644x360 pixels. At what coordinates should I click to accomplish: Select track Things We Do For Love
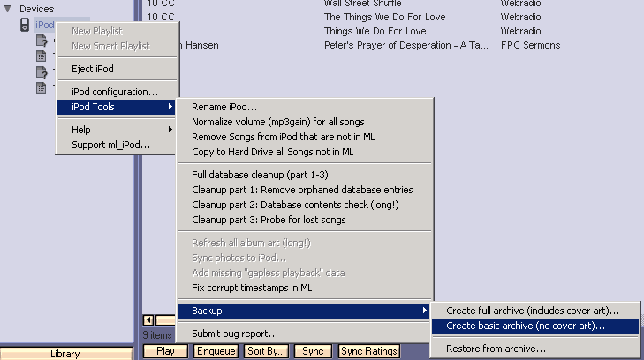(375, 31)
